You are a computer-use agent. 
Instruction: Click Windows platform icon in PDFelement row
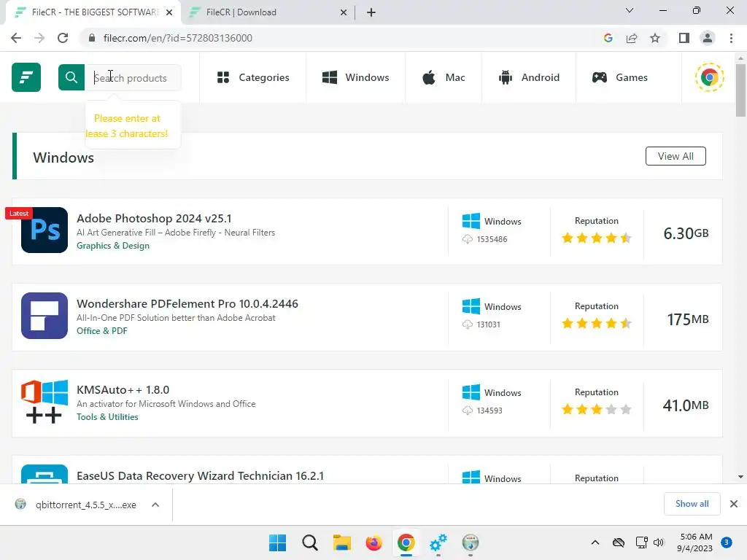coord(471,306)
